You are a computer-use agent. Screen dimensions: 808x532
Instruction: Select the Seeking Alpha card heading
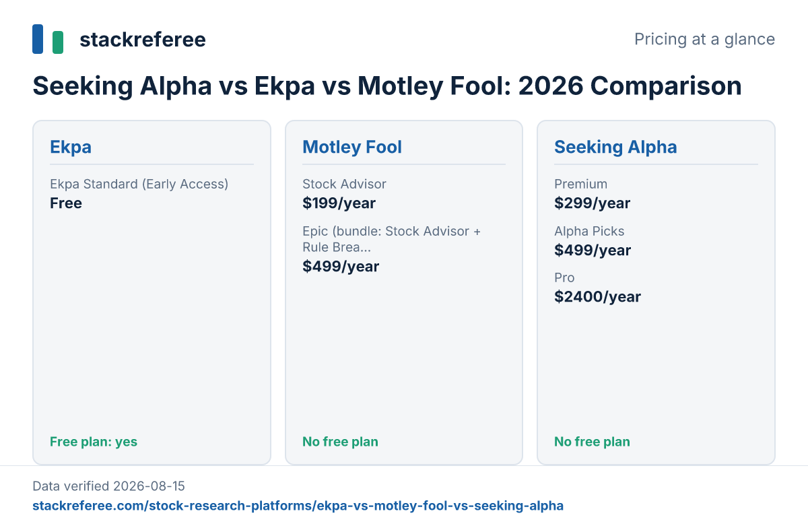[x=615, y=147]
